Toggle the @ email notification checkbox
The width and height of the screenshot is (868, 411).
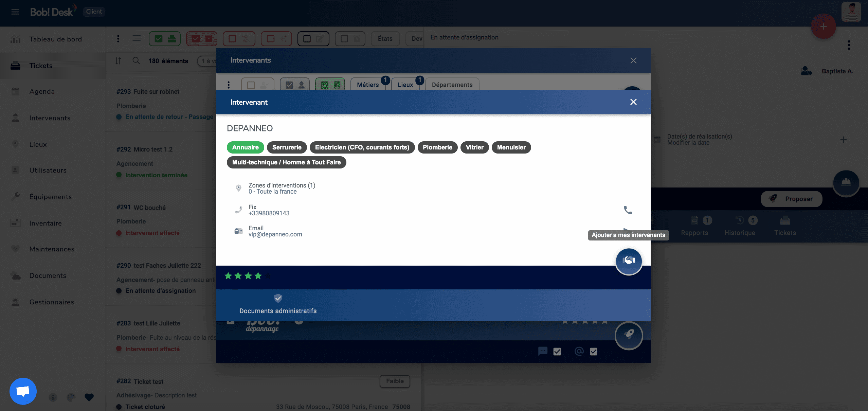click(x=594, y=352)
